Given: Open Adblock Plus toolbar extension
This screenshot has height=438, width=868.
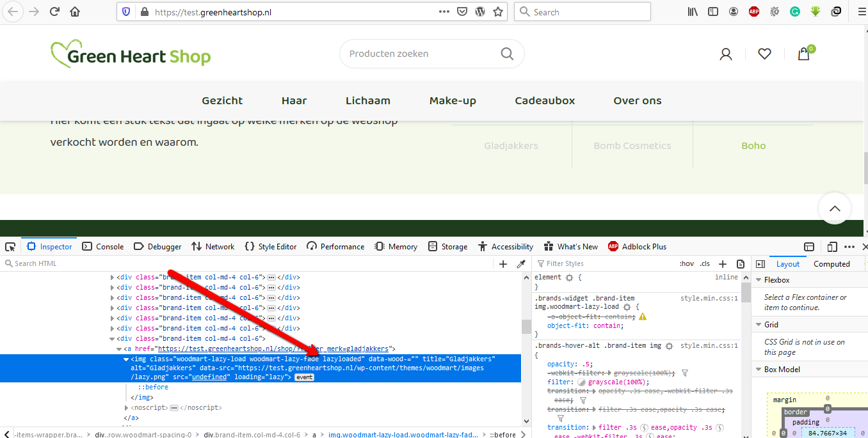Looking at the screenshot, I should (754, 12).
